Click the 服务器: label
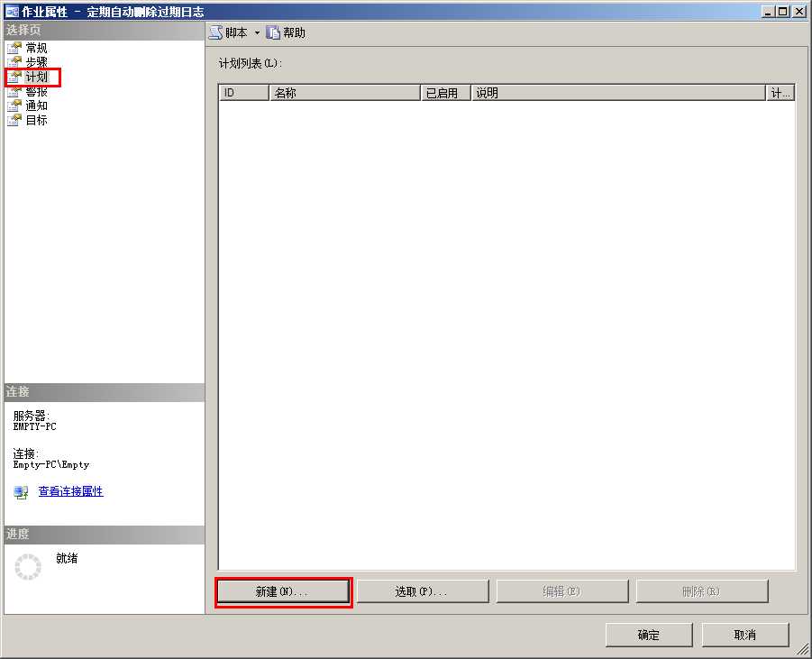This screenshot has height=659, width=812. coord(31,416)
